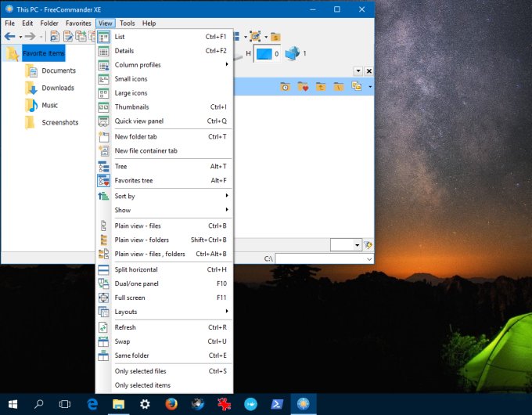Viewport: 532px width, 415px height.
Task: Click the network drive icon labeled 1
Action: 293,54
